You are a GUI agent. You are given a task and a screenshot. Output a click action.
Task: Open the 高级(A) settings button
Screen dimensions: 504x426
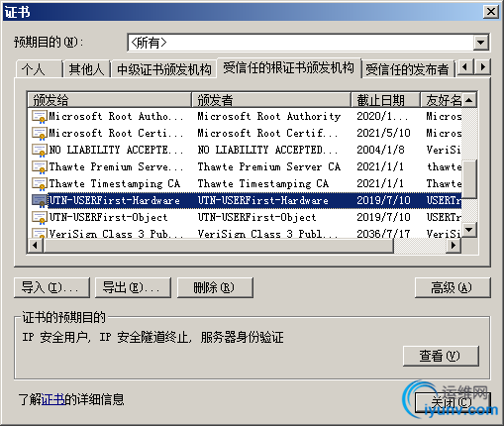coord(453,287)
